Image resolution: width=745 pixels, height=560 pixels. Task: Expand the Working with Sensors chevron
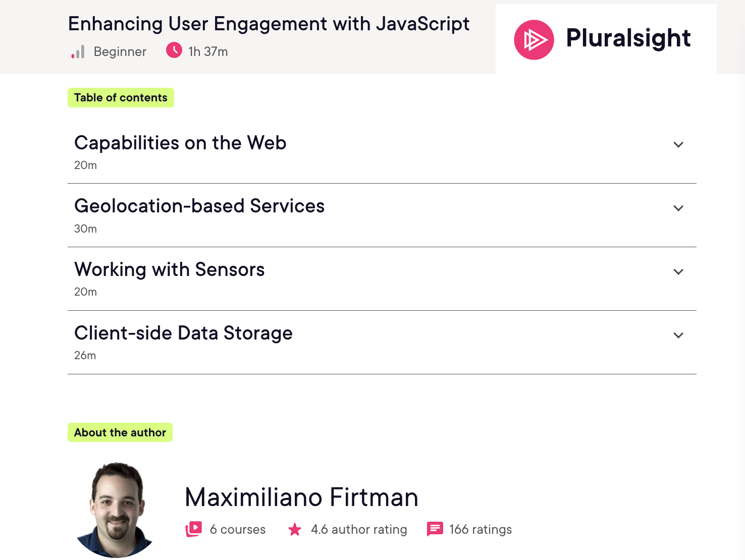[x=678, y=272]
